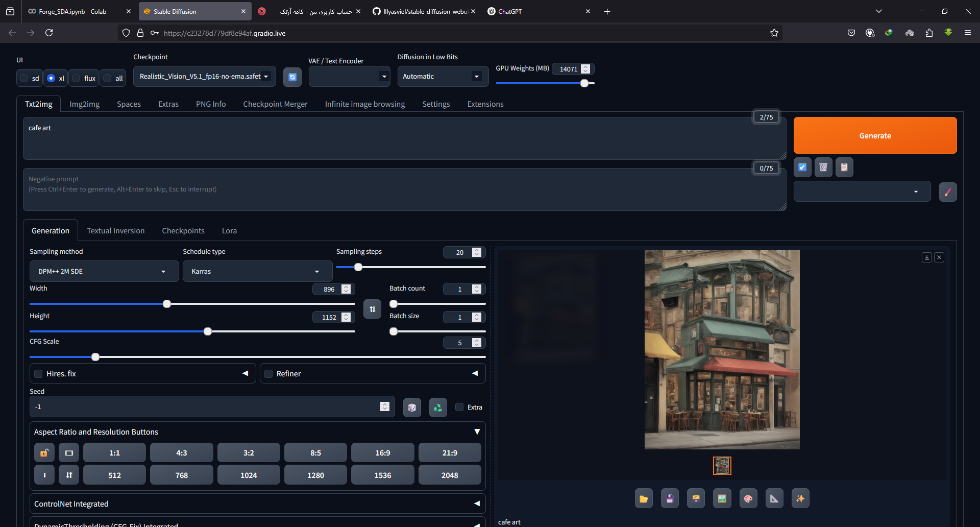Click the reuse seed recycle icon
Viewport: 980px width, 527px height.
[x=438, y=408]
